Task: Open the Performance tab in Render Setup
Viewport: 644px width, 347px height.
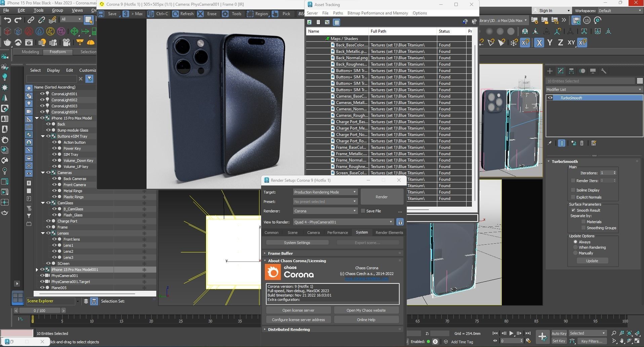Action: point(337,233)
